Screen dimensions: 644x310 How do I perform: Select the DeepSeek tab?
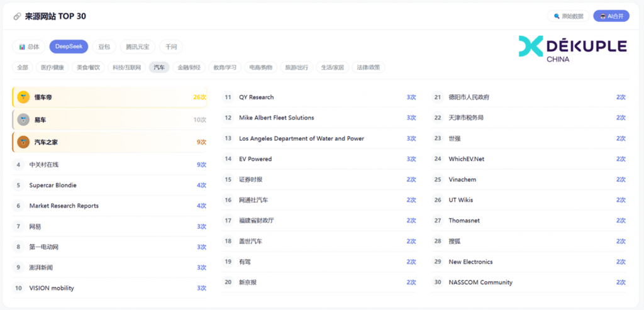pyautogui.click(x=69, y=47)
